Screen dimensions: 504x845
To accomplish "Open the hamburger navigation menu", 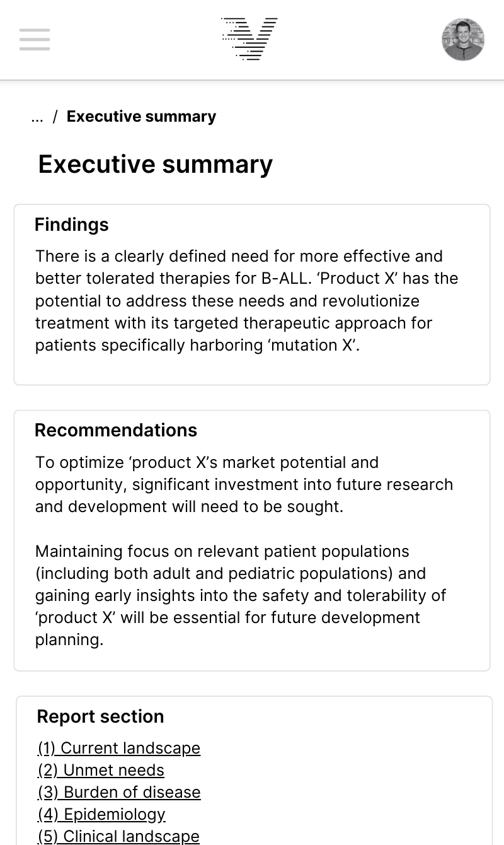I will coord(35,39).
